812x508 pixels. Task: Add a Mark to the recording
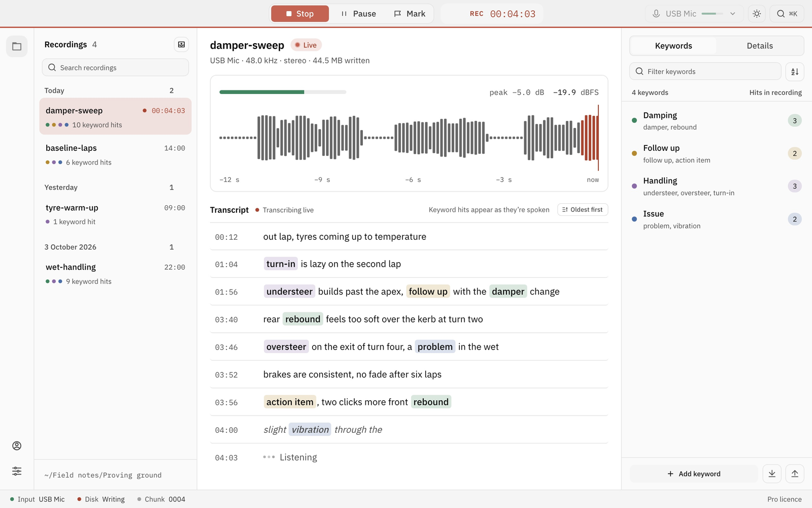coord(410,14)
